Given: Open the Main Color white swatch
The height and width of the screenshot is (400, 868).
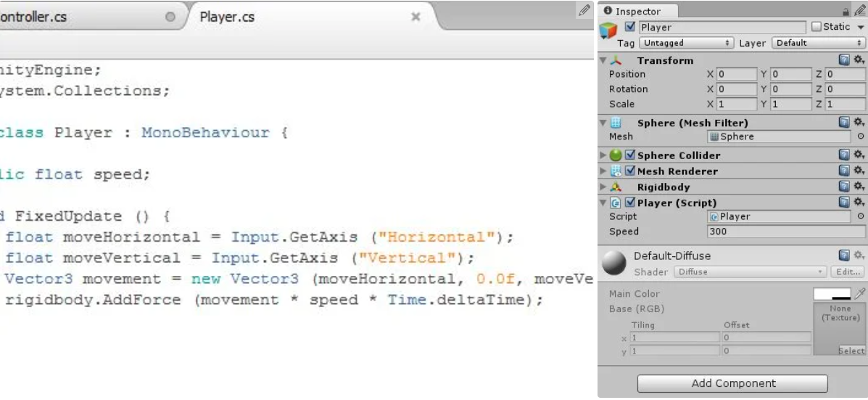Looking at the screenshot, I should point(832,293).
